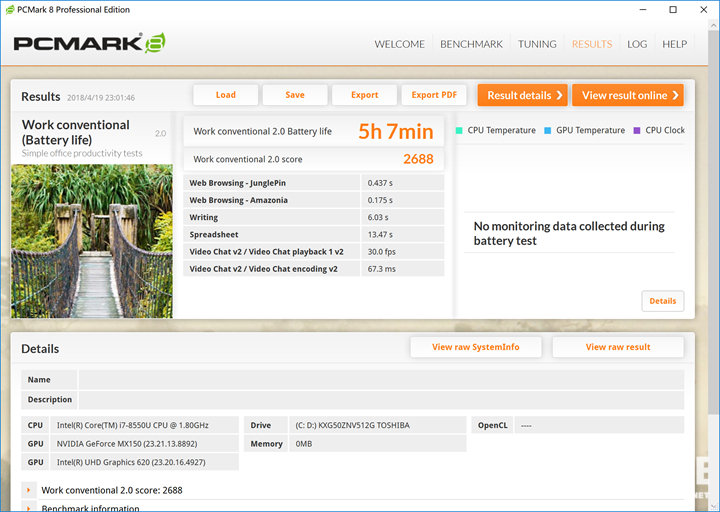The image size is (720, 512).
Task: Open the WELCOME tab
Action: 399,44
